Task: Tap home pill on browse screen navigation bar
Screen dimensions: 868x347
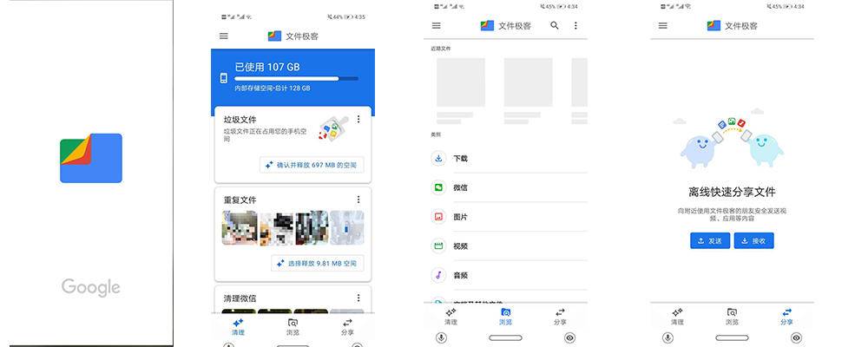Action: [x=505, y=337]
